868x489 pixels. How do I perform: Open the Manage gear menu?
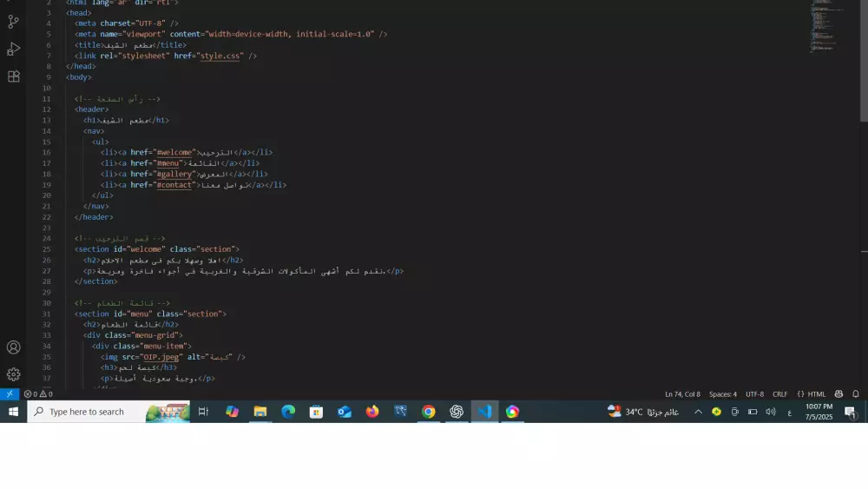pyautogui.click(x=13, y=374)
